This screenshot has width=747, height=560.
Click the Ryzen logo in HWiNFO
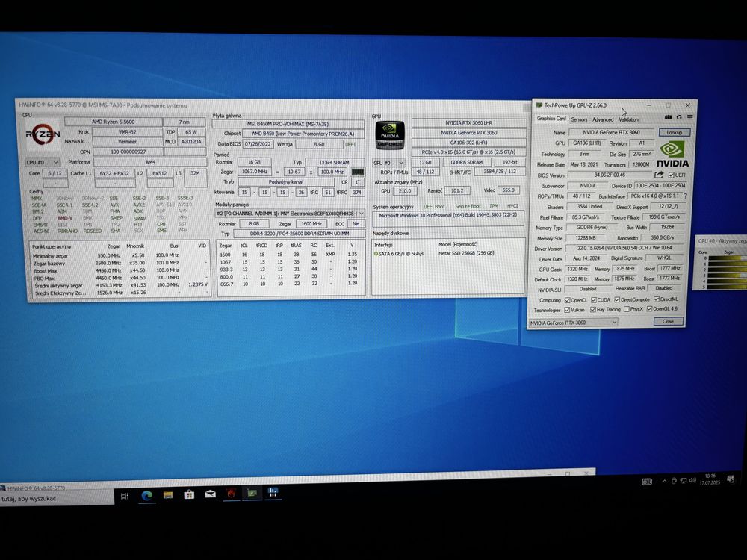tap(43, 134)
